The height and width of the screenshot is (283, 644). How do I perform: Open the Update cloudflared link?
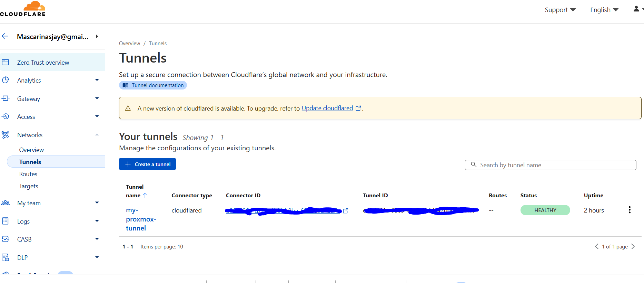pos(327,108)
